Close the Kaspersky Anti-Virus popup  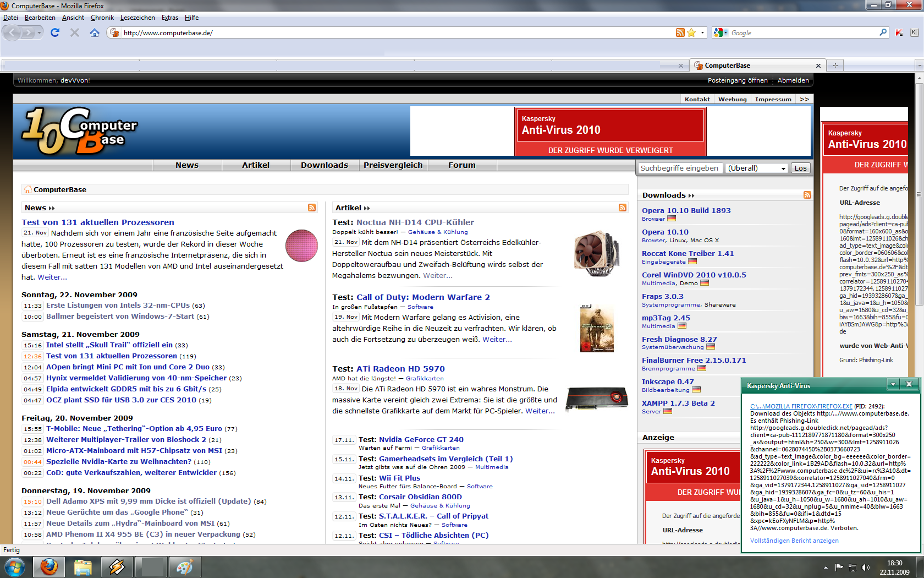point(909,384)
